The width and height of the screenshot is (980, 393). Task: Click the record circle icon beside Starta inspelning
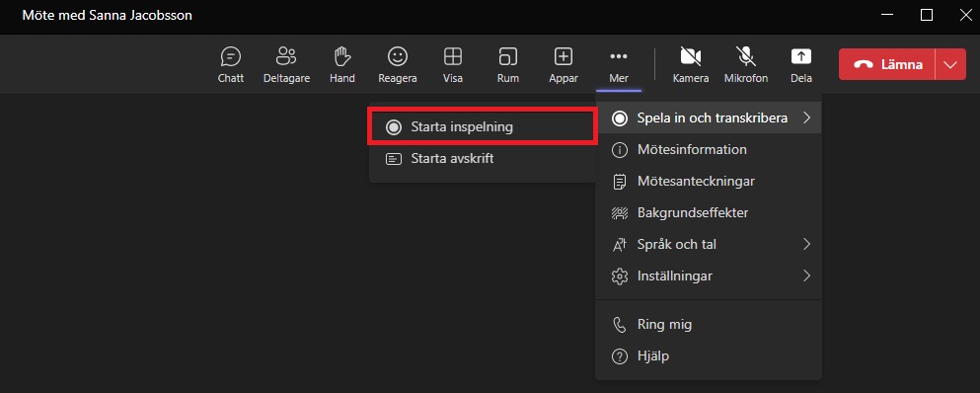point(393,127)
